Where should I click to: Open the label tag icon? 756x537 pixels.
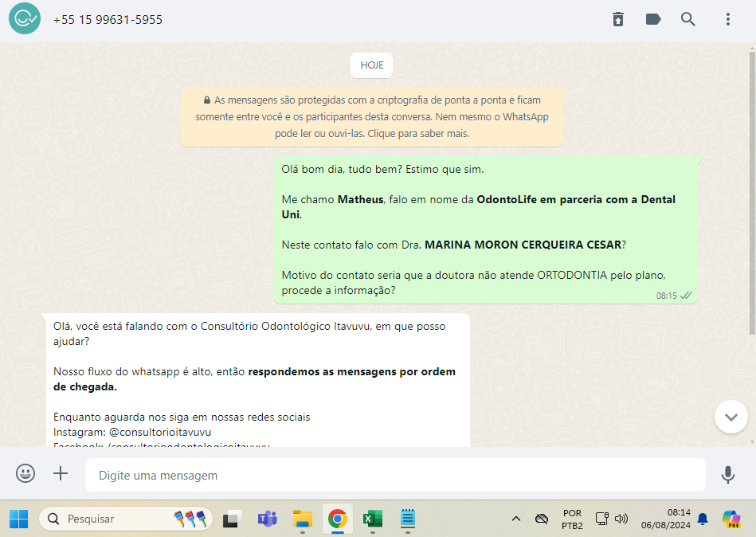click(x=652, y=19)
